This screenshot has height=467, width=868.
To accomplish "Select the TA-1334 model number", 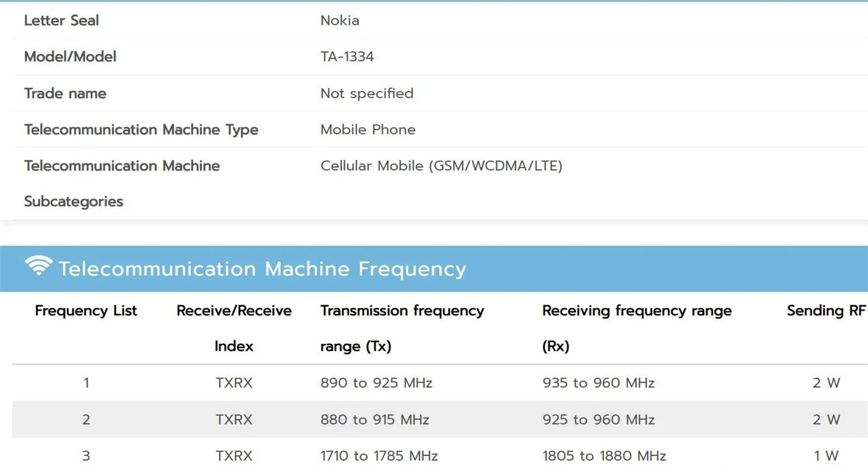I will [347, 57].
